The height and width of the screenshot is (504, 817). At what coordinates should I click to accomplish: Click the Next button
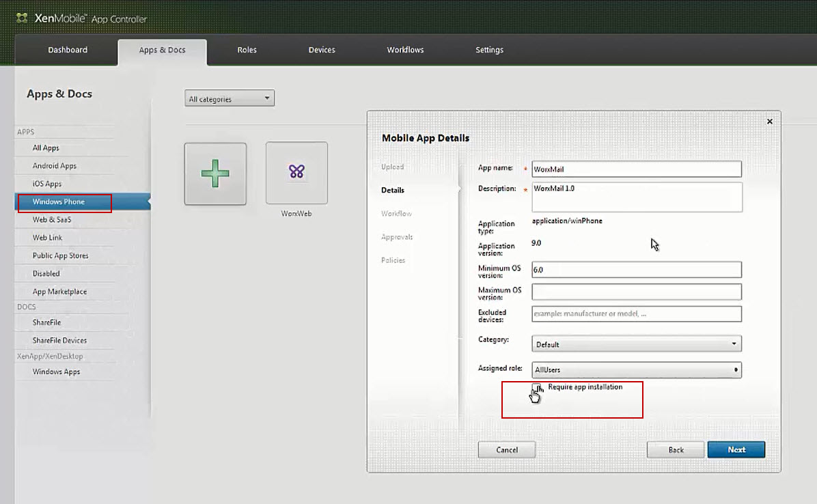(x=736, y=449)
